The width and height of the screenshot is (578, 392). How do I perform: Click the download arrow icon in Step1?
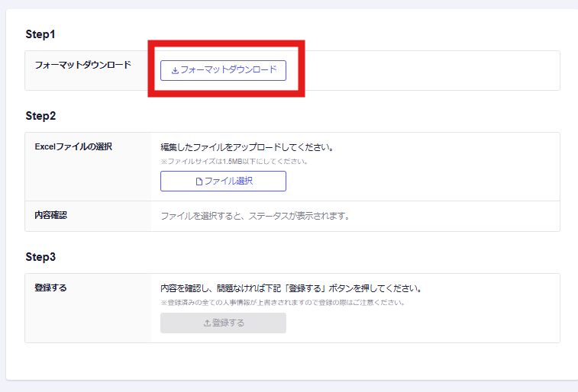click(x=175, y=71)
